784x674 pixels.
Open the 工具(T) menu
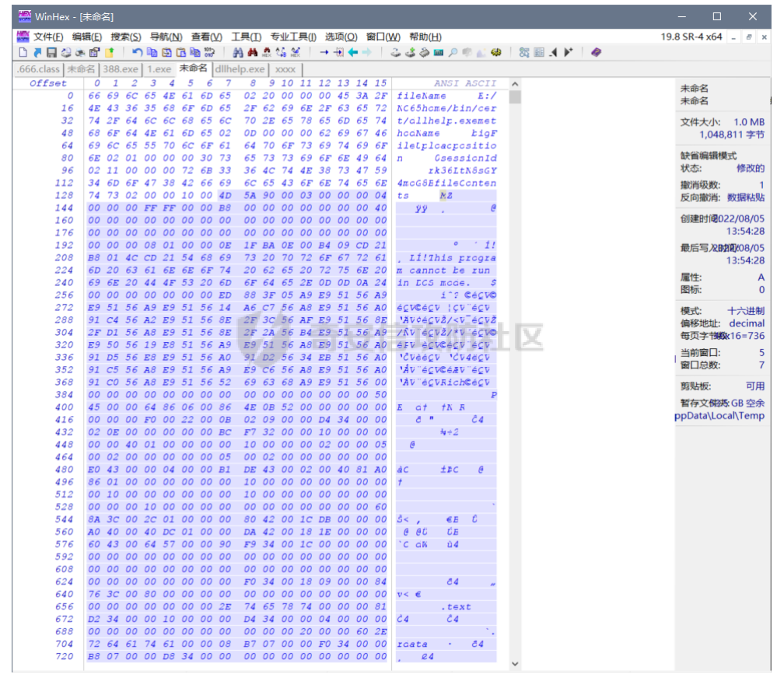click(246, 37)
